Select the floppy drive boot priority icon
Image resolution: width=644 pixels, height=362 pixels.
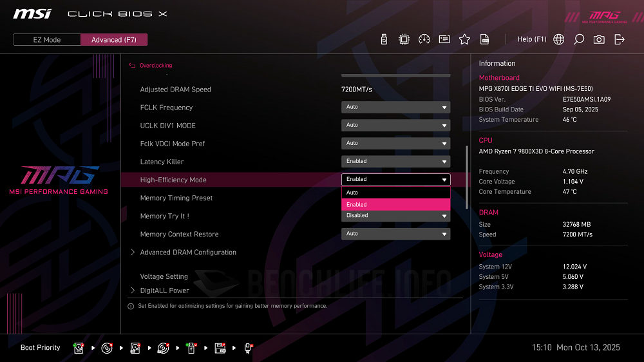pyautogui.click(x=220, y=348)
